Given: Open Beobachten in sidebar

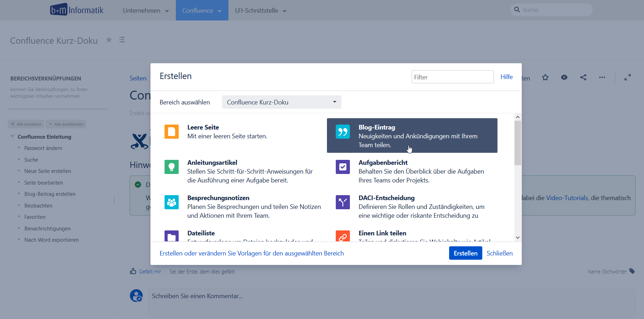Looking at the screenshot, I should coord(38,206).
